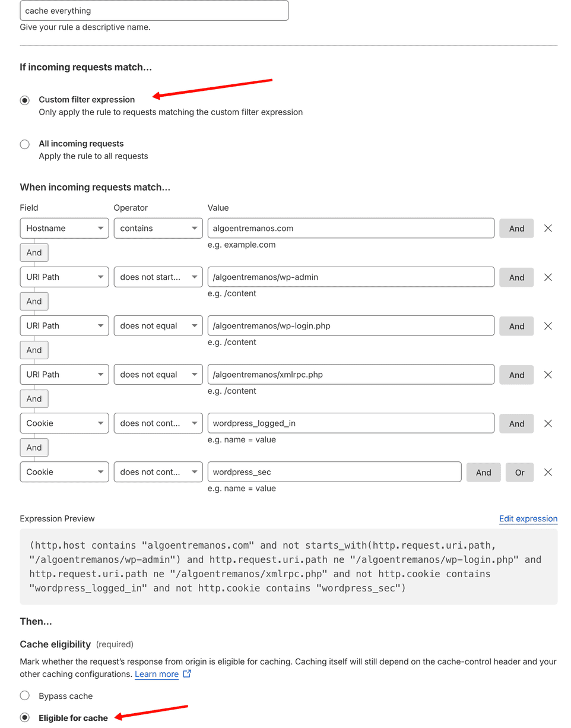
Task: Remove the Hostname filter row
Action: point(548,228)
